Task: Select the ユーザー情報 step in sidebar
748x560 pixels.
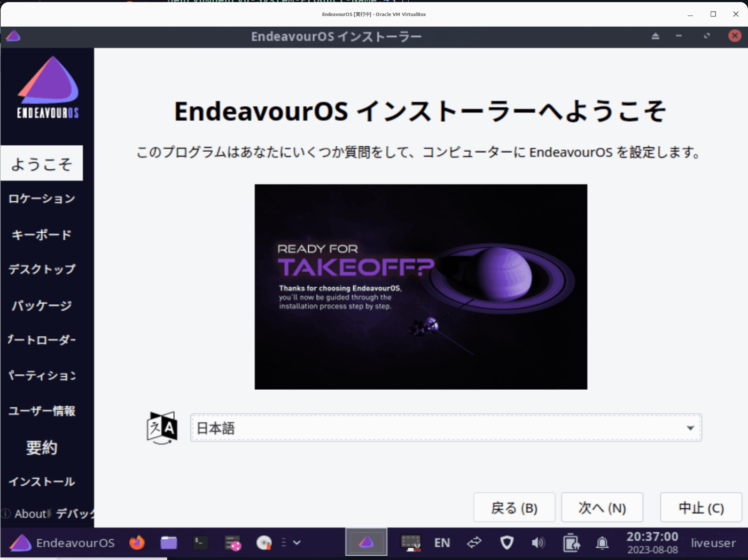Action: [x=42, y=411]
